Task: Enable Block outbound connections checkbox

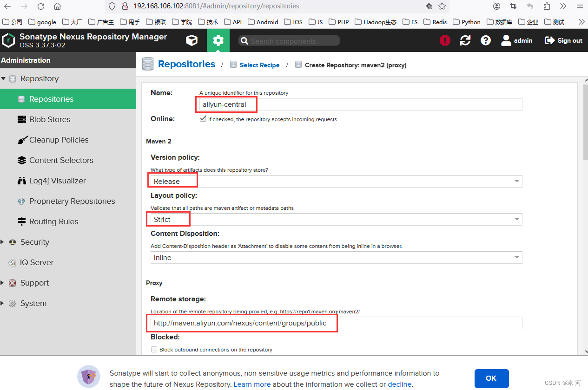Action: pos(154,350)
